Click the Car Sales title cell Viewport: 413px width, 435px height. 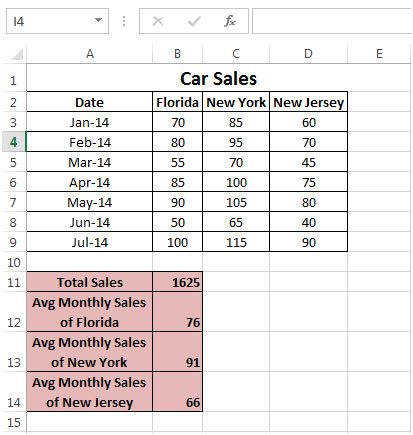(218, 79)
